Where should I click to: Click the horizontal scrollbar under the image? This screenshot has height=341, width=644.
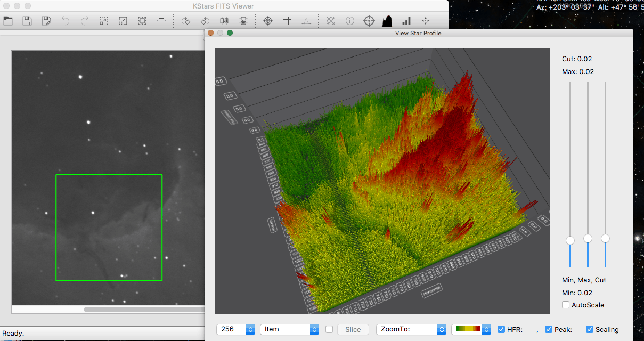(x=144, y=309)
